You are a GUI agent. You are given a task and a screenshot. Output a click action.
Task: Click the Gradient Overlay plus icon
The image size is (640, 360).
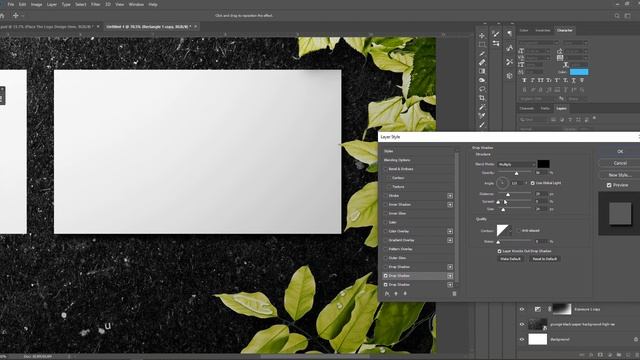(450, 240)
